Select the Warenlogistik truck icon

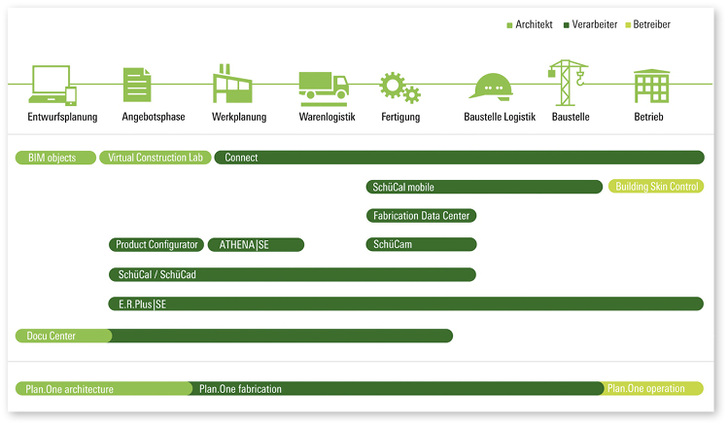(323, 87)
